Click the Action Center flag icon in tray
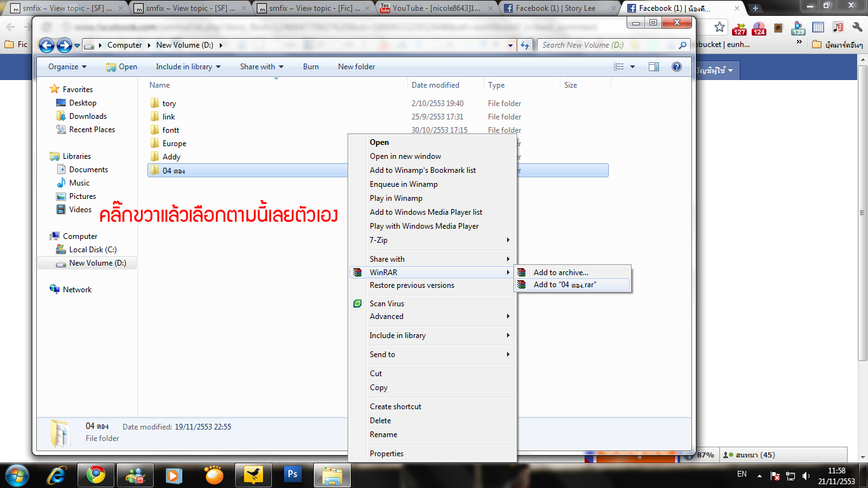 [775, 475]
